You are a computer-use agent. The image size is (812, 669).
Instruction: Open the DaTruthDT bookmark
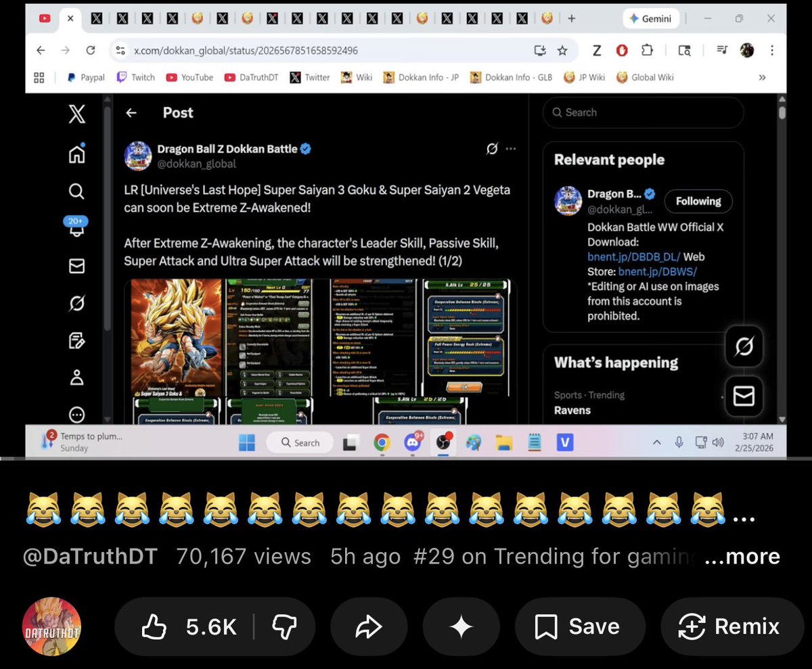252,77
